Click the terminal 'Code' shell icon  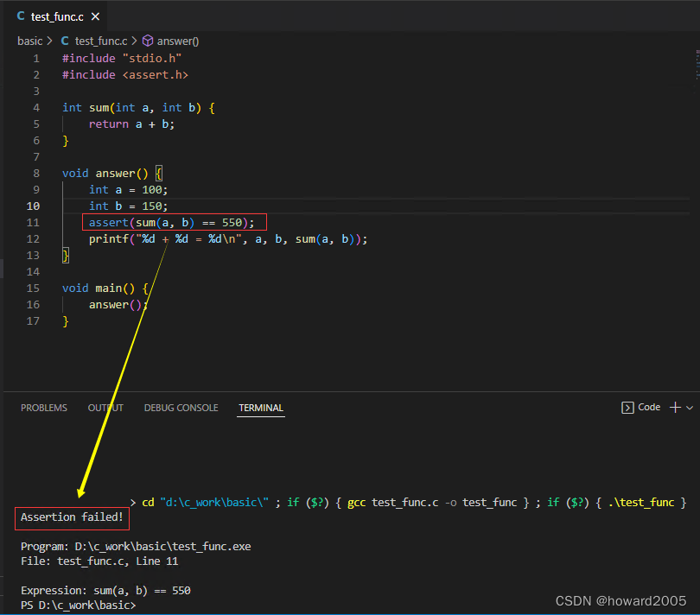pos(627,408)
